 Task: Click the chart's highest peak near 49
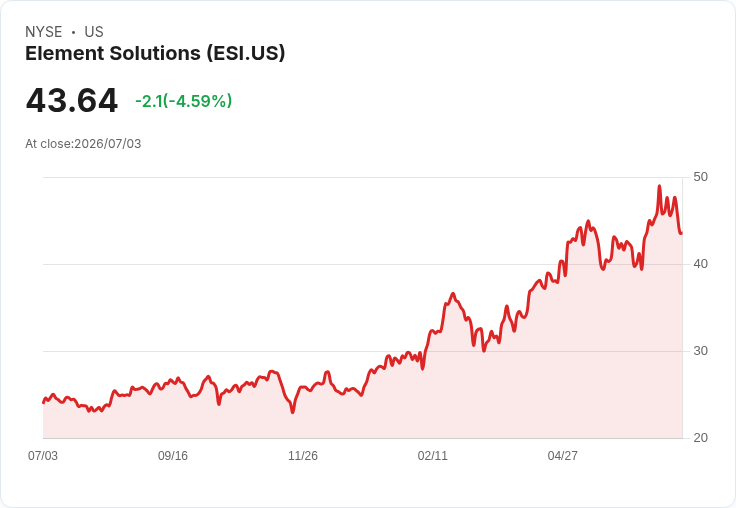(x=659, y=186)
